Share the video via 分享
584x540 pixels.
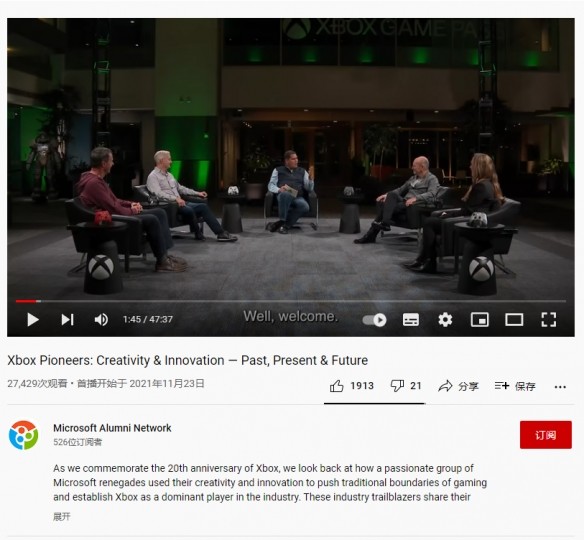pos(458,386)
